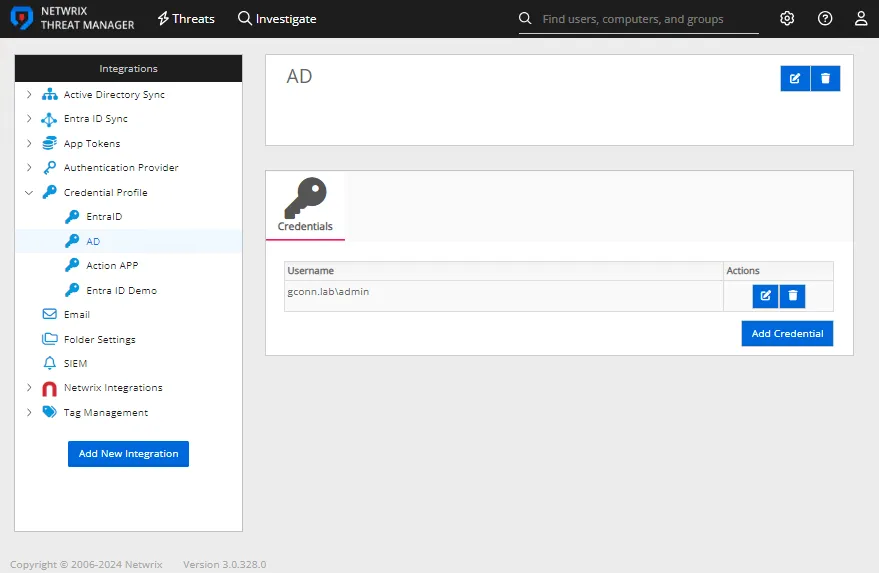Collapse the Credential Profile node
The image size is (879, 573).
(29, 192)
